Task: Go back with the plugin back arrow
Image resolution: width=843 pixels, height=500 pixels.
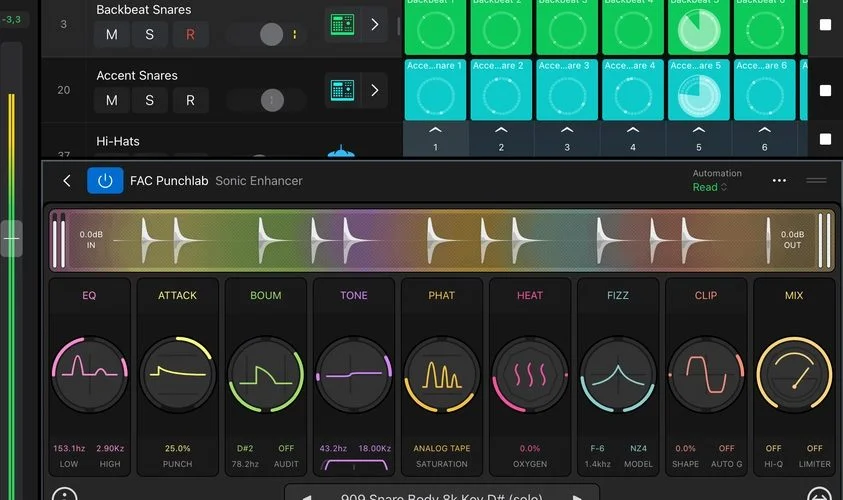Action: pos(67,181)
